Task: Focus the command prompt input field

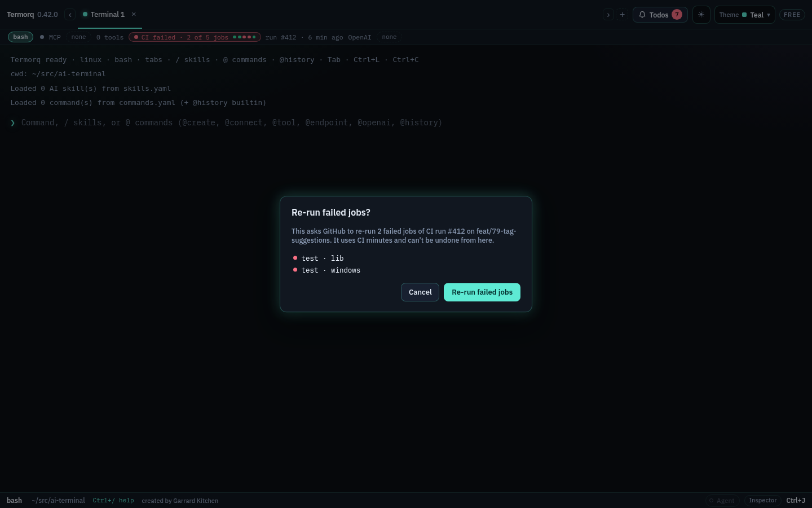Action: pos(412,122)
